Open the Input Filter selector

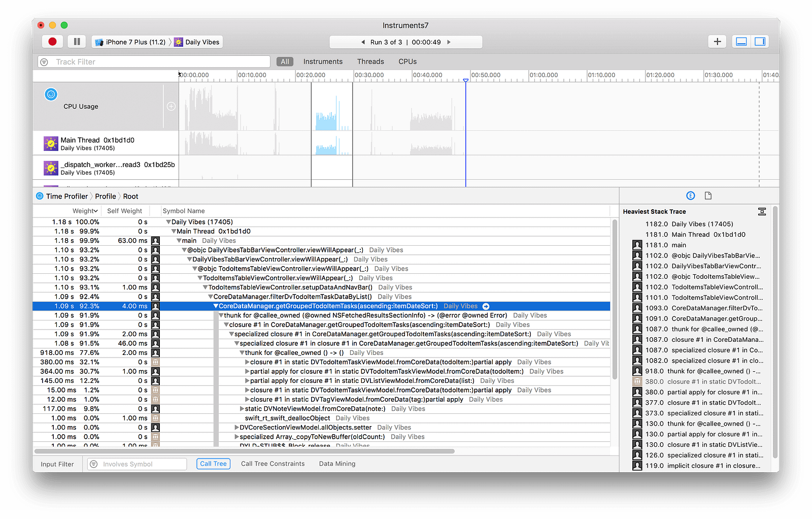coord(57,464)
